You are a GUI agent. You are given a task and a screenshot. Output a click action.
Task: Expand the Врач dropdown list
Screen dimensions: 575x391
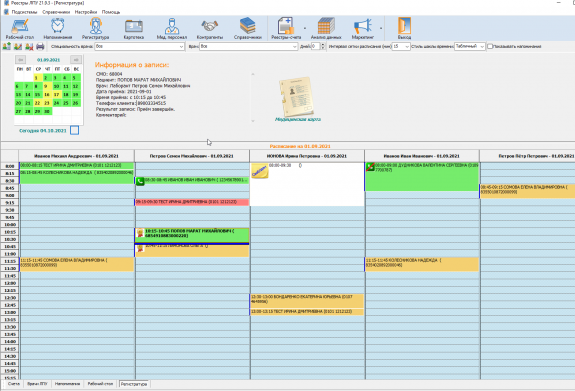294,47
